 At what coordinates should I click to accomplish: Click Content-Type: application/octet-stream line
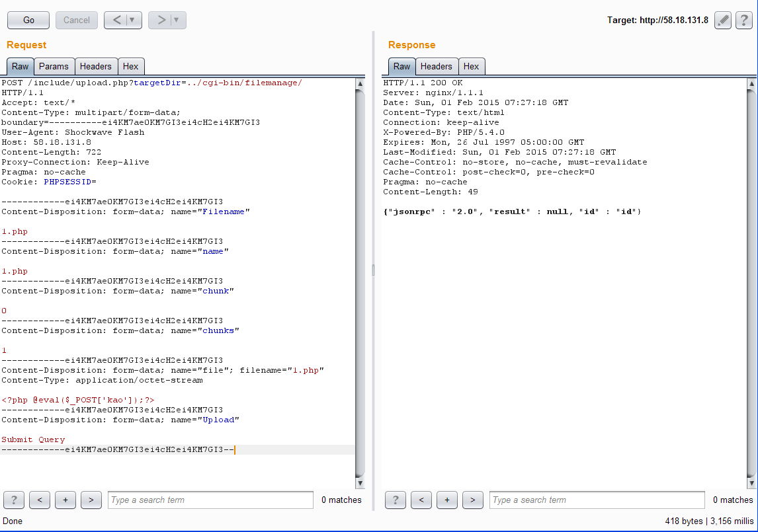[x=102, y=380]
